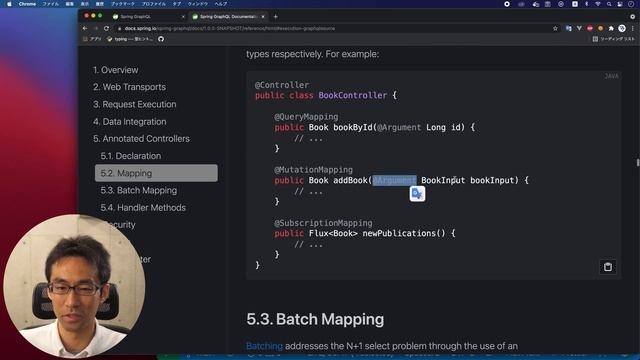The image size is (640, 360).
Task: Open the 編集 menu
Action: [70, 4]
